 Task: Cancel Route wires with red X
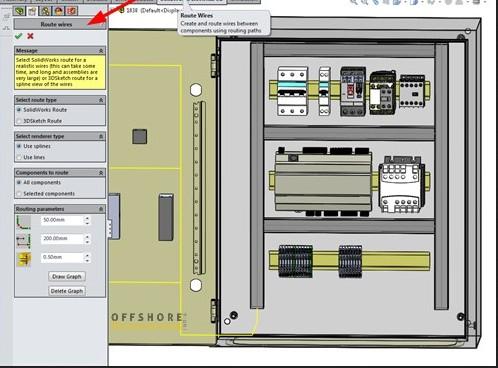(x=30, y=36)
